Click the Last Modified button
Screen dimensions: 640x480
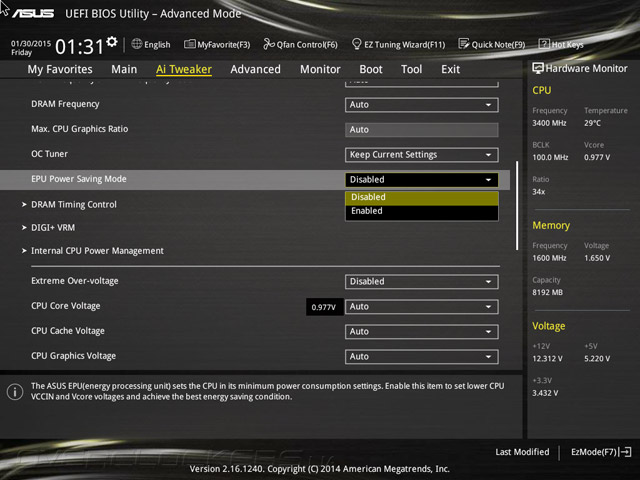pos(522,452)
